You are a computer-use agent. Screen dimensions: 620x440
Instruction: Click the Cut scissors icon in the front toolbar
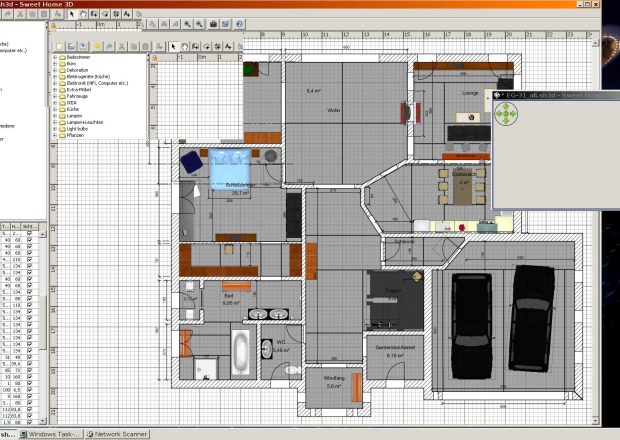pos(122,47)
